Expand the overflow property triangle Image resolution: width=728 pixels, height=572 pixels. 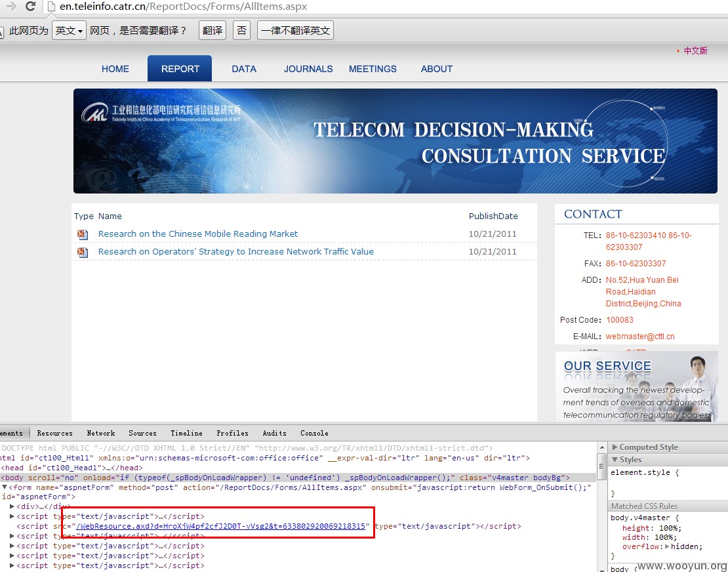(667, 547)
